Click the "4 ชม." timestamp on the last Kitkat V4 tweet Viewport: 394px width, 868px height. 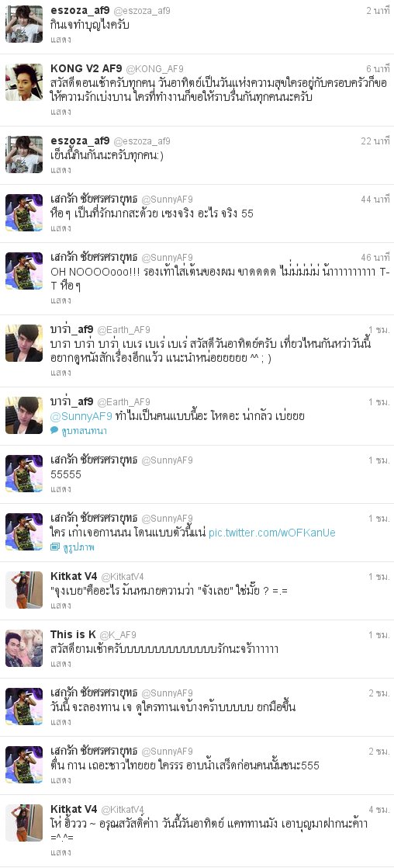379,809
